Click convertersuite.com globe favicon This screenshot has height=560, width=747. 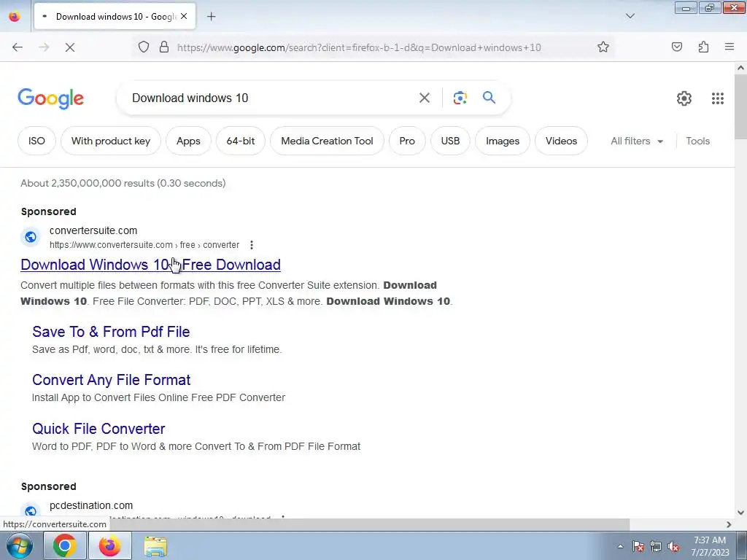pos(31,237)
